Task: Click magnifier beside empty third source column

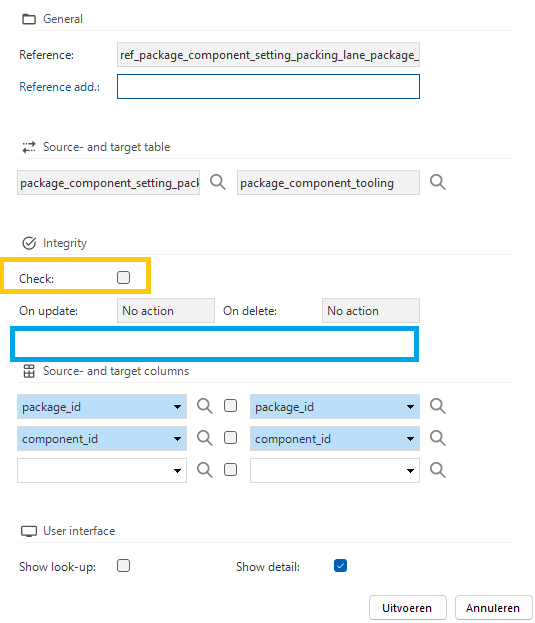Action: pos(205,470)
